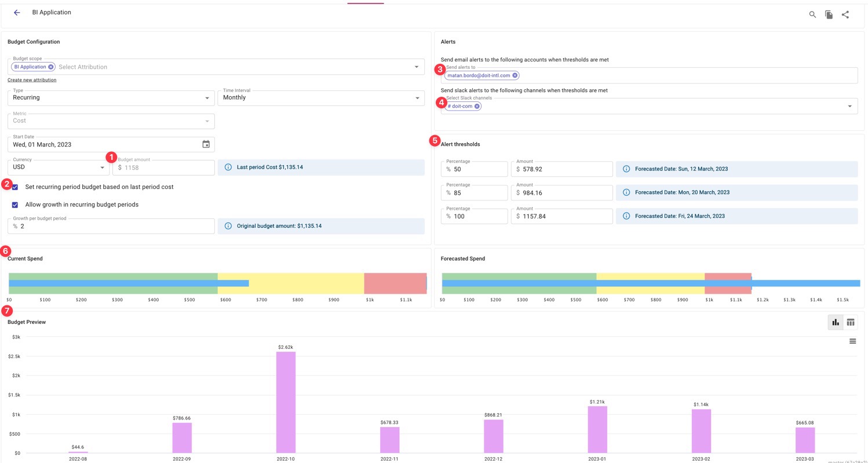
Task: Toggle budget based on last period cost
Action: tap(15, 187)
